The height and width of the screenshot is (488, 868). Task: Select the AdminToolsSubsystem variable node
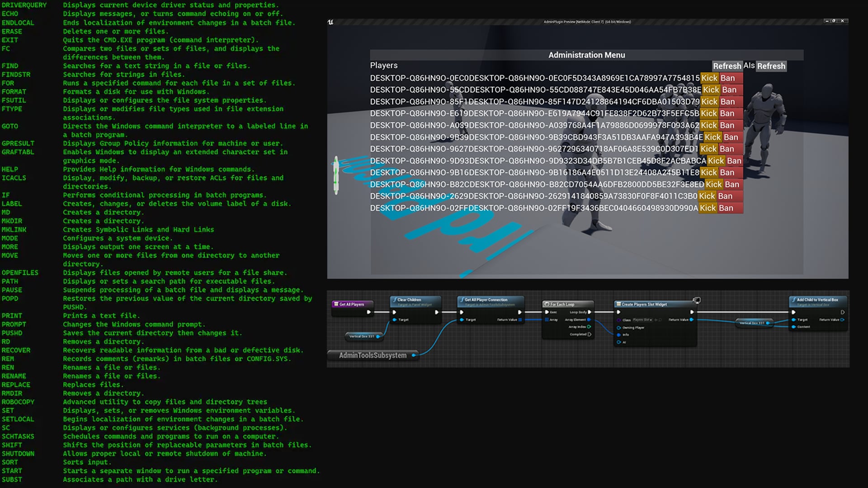pos(373,355)
